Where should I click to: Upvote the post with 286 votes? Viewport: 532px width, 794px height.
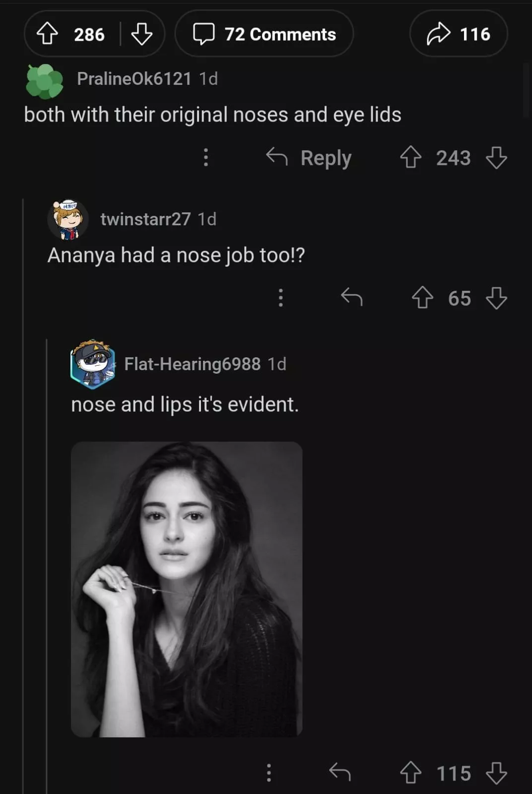pos(48,34)
